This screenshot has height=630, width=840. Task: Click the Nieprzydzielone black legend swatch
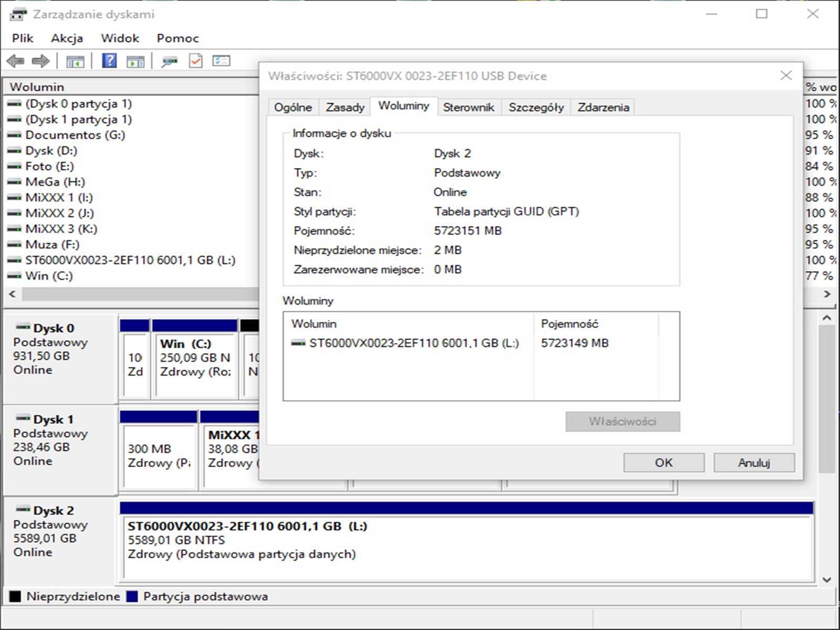15,596
